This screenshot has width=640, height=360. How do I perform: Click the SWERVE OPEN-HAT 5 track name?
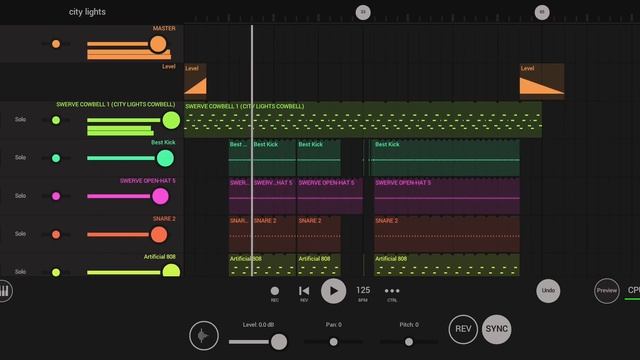(147, 180)
